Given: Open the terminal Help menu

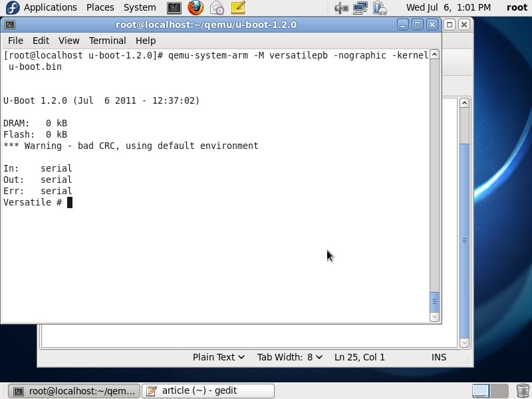Looking at the screenshot, I should [146, 41].
